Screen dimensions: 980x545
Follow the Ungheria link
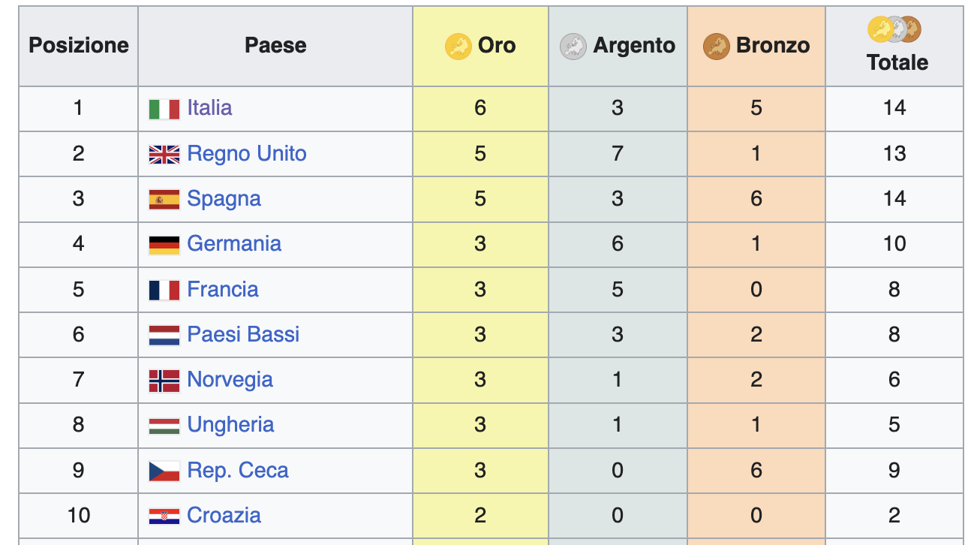(230, 425)
